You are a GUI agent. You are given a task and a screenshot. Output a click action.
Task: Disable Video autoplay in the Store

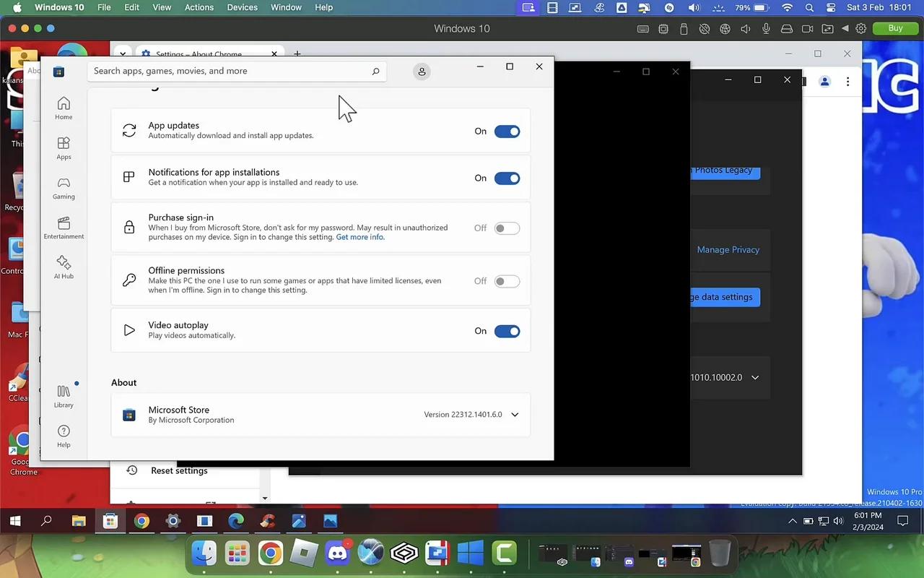[507, 330]
